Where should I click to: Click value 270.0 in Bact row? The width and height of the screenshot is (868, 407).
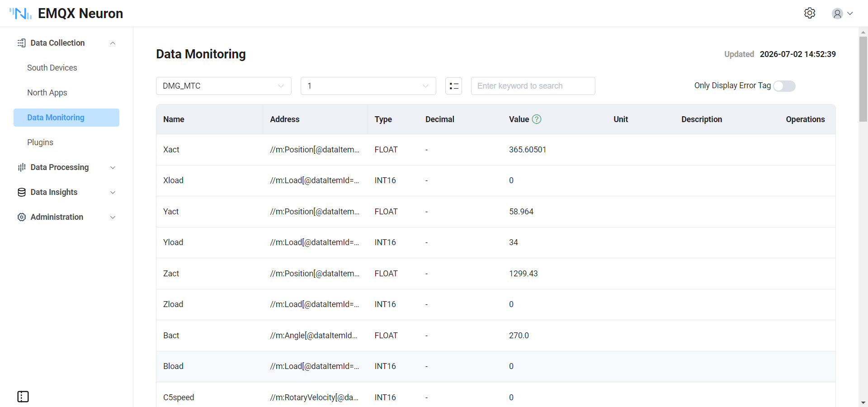tap(519, 336)
